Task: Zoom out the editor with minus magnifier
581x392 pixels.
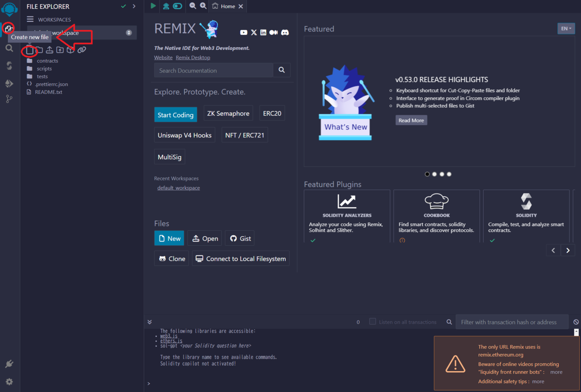Action: pos(193,6)
